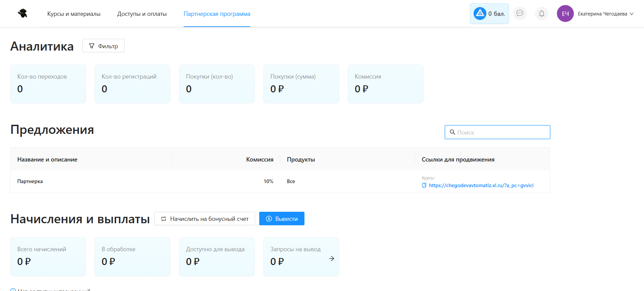644x291 pixels.
Task: Open the Запросы на вывод card
Action: tap(295, 256)
